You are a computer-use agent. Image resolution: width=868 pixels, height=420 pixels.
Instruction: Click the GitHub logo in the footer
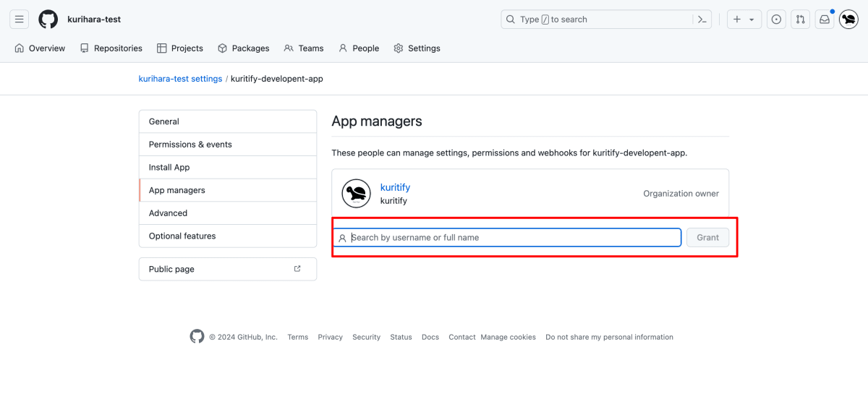(197, 336)
